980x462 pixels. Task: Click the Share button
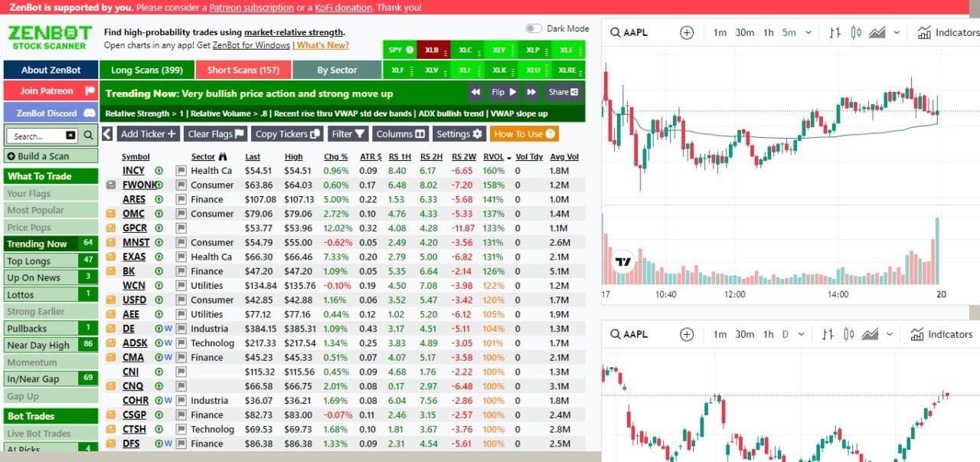[563, 92]
